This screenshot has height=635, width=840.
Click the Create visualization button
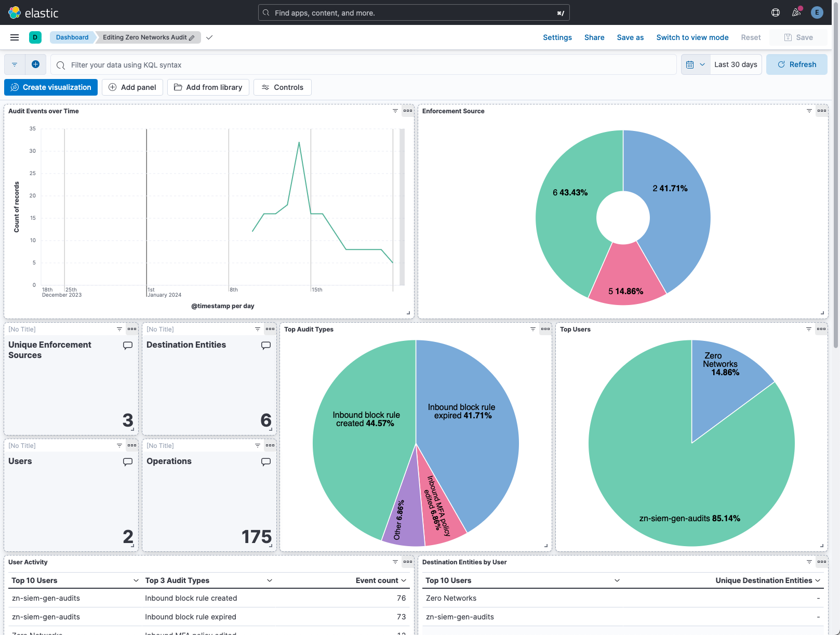51,87
